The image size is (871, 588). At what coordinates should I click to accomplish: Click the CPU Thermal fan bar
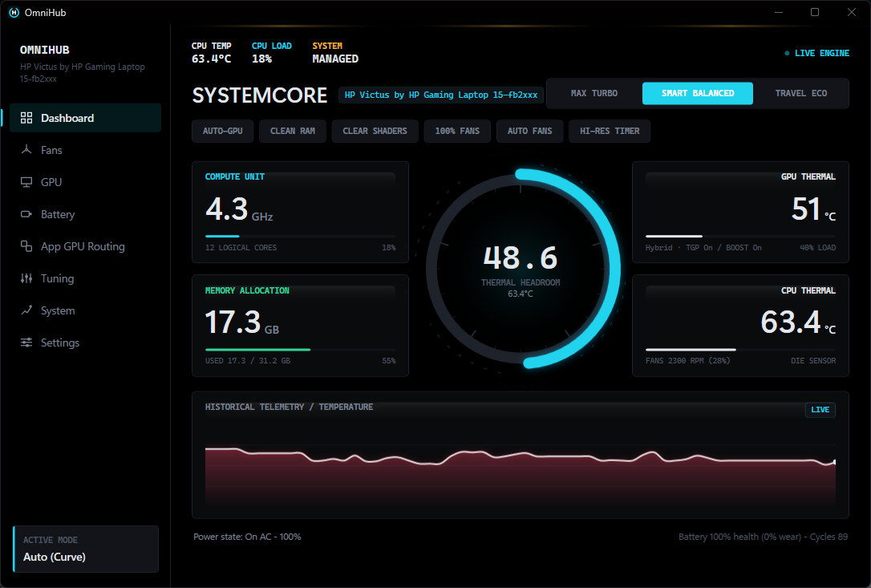pos(740,350)
